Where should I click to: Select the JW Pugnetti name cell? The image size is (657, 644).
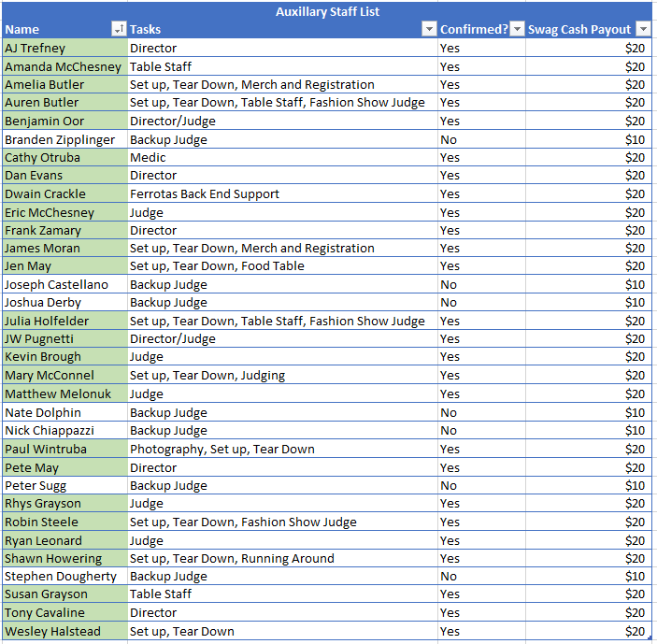pos(64,338)
